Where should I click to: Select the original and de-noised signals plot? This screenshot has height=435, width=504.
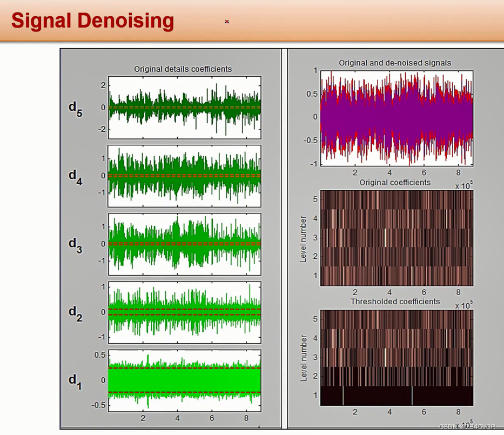397,118
